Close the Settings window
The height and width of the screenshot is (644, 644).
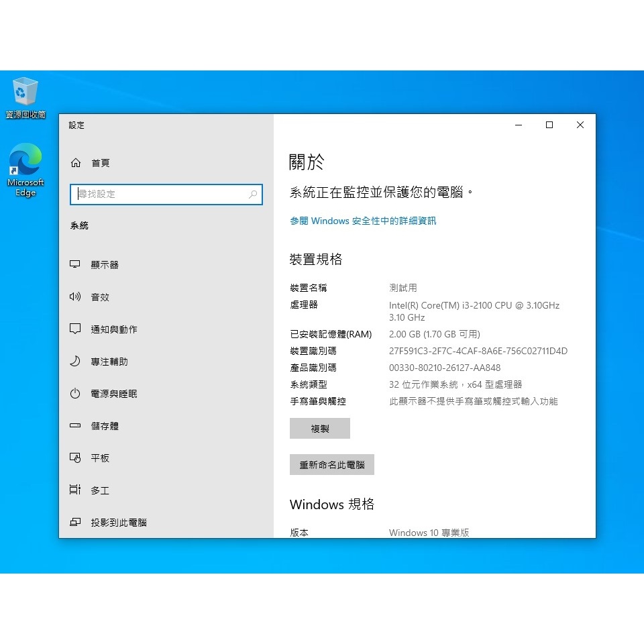pyautogui.click(x=580, y=125)
